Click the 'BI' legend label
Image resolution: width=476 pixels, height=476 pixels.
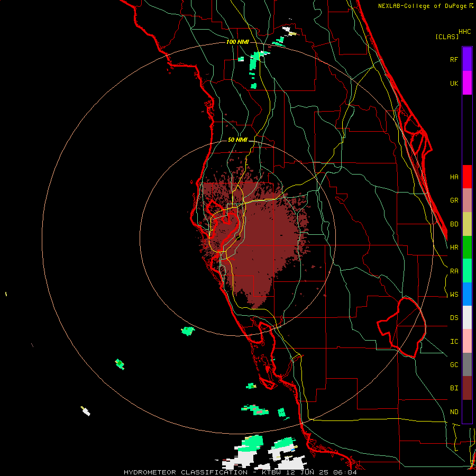click(x=454, y=388)
